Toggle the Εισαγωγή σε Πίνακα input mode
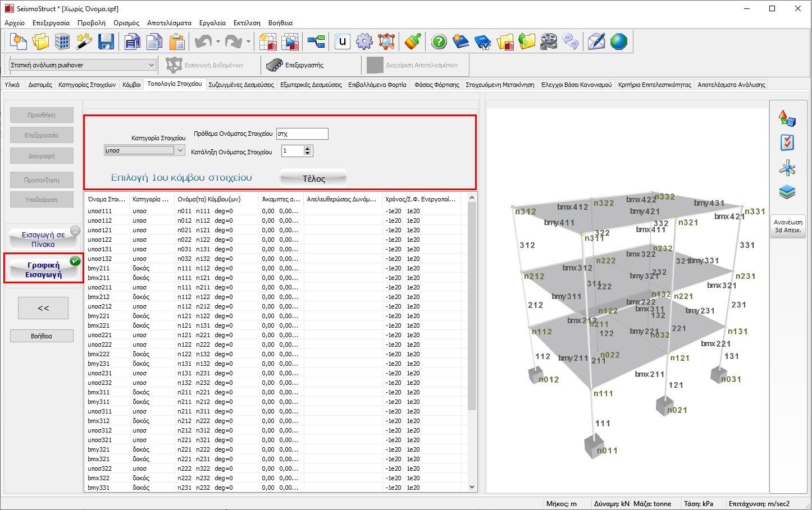The image size is (812, 510). [43, 239]
